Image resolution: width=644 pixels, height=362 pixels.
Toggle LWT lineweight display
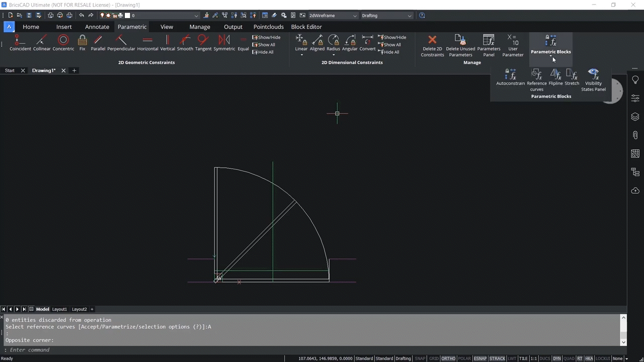click(x=512, y=358)
